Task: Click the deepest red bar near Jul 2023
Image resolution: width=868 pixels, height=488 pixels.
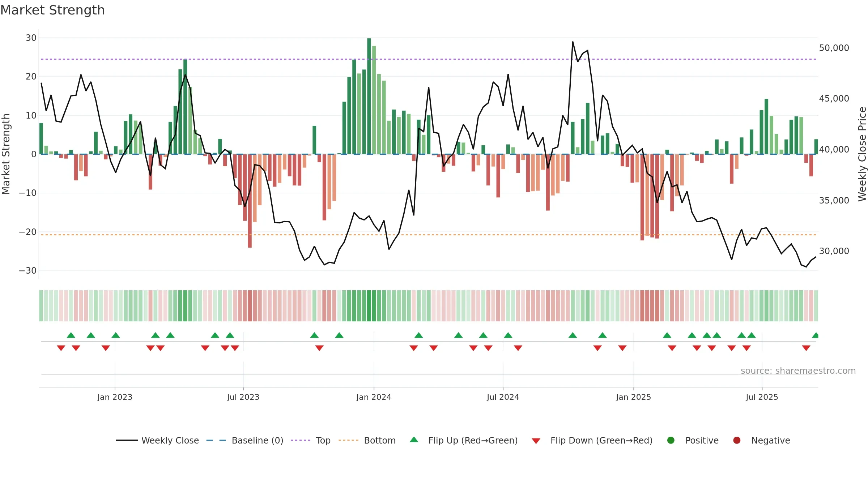Action: click(250, 201)
